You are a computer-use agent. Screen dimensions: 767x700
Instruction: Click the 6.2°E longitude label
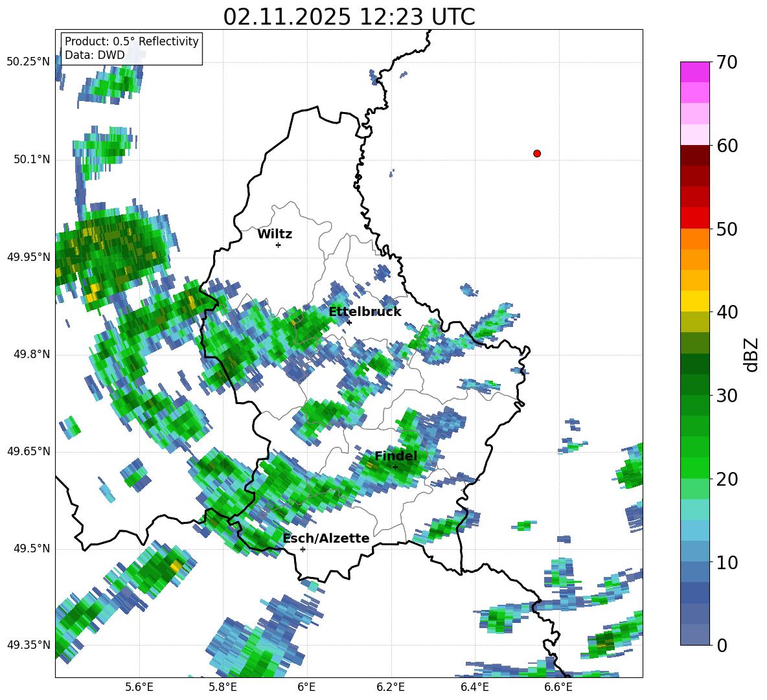pos(391,687)
